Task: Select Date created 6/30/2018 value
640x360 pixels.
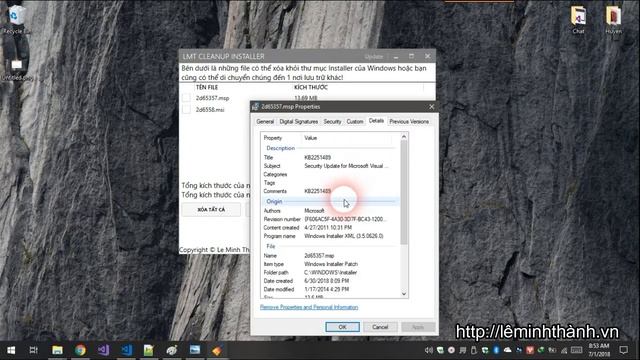Action: pyautogui.click(x=327, y=281)
